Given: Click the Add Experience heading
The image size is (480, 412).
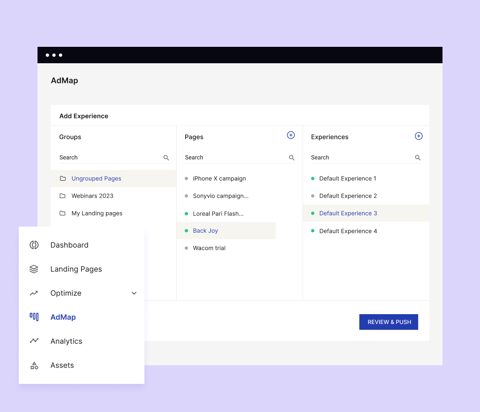Looking at the screenshot, I should click(x=84, y=116).
